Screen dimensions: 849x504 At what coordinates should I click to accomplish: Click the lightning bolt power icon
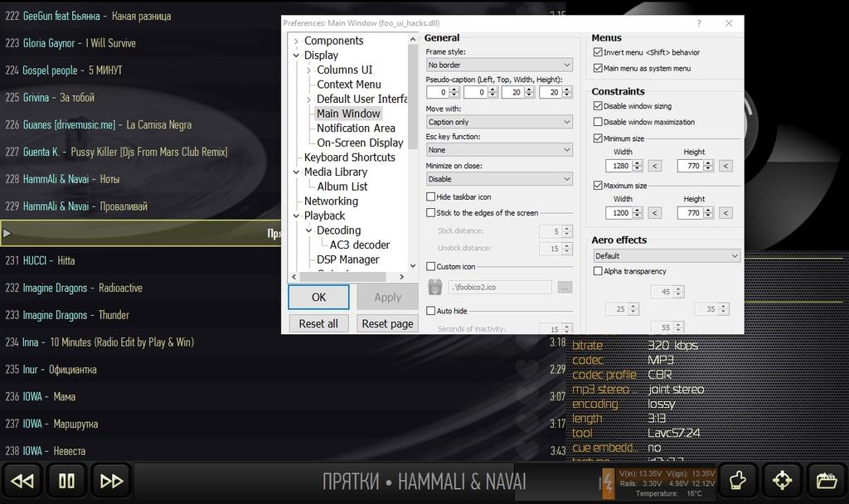[608, 484]
